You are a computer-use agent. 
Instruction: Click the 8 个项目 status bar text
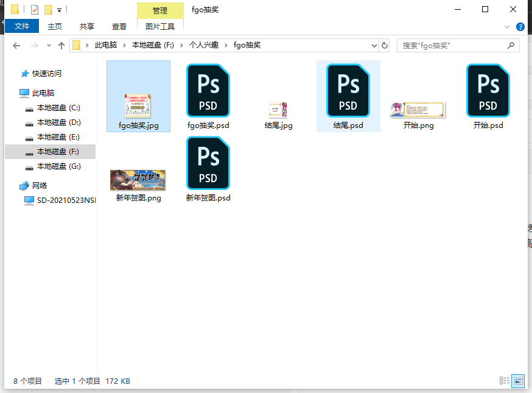pyautogui.click(x=27, y=381)
